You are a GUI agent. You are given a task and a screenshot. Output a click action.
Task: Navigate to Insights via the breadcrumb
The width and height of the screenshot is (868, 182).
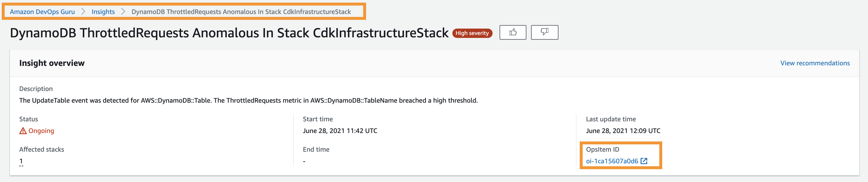[103, 11]
